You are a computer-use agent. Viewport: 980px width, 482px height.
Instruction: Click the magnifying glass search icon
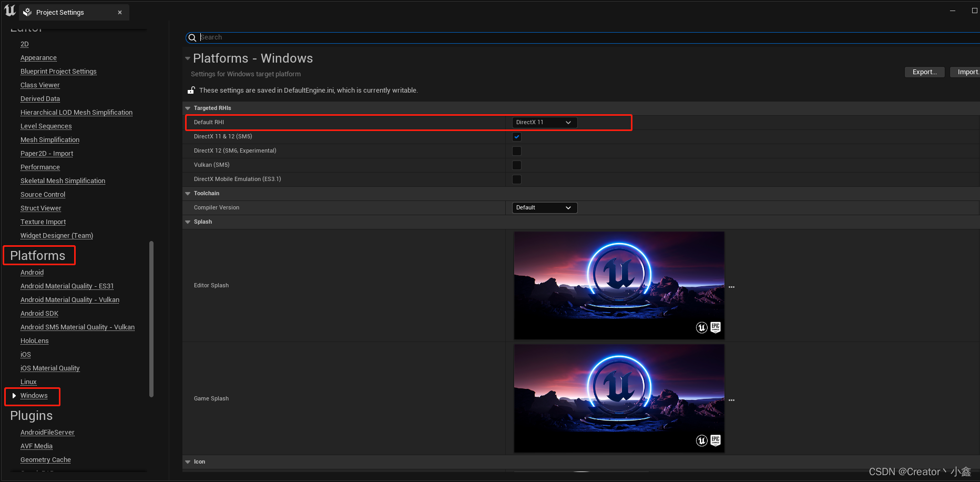[192, 37]
